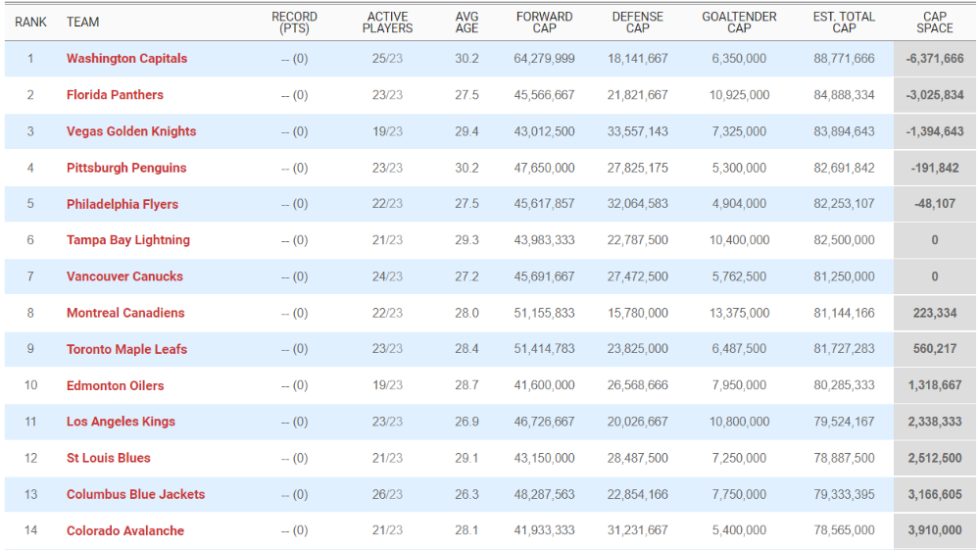The height and width of the screenshot is (550, 980).
Task: Select average age value 27.2
Action: 466,276
